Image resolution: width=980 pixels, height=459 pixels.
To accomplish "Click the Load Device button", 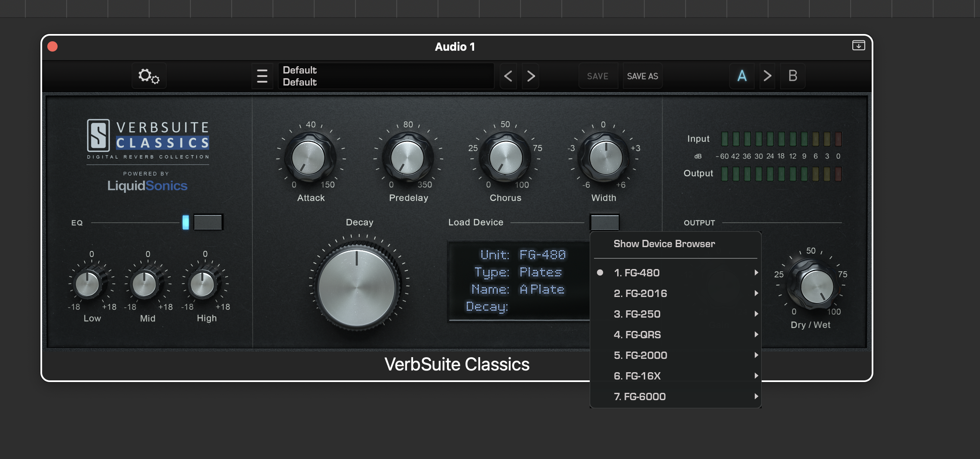I will (604, 222).
